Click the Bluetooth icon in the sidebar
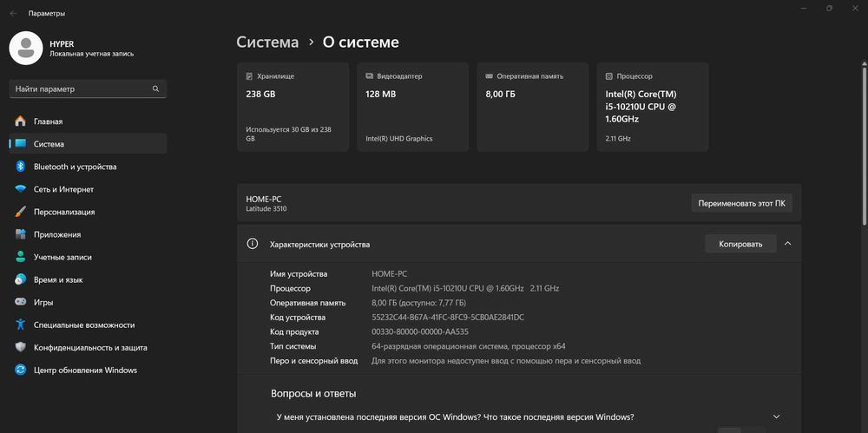Screen dimensions: 868x433 coord(21,167)
